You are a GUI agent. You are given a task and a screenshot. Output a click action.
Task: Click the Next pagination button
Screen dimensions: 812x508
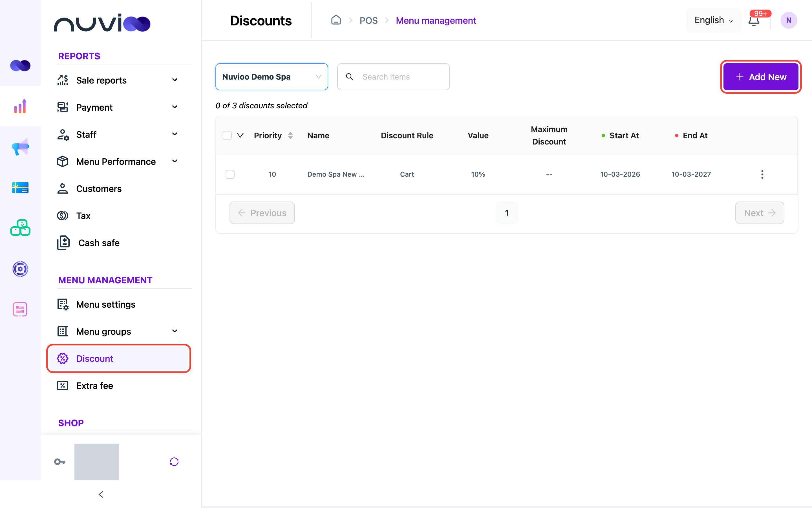[x=760, y=213]
